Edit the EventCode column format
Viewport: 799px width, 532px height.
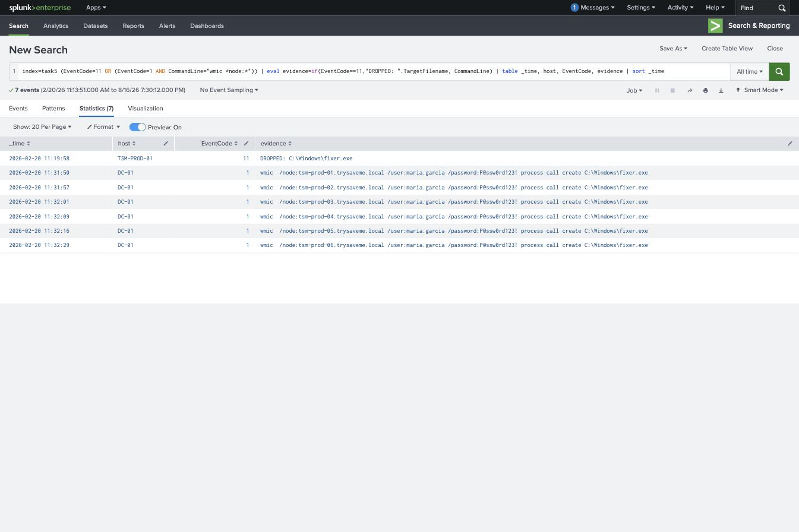pyautogui.click(x=246, y=144)
